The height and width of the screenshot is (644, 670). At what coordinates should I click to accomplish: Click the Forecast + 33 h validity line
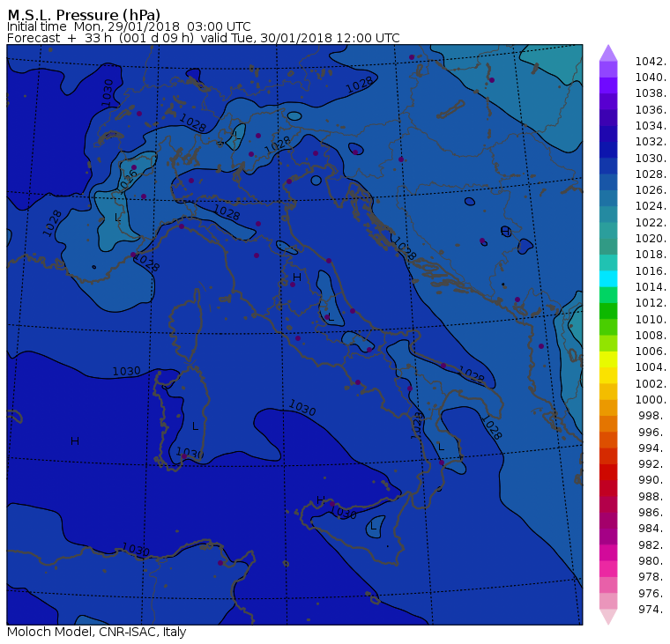[204, 38]
